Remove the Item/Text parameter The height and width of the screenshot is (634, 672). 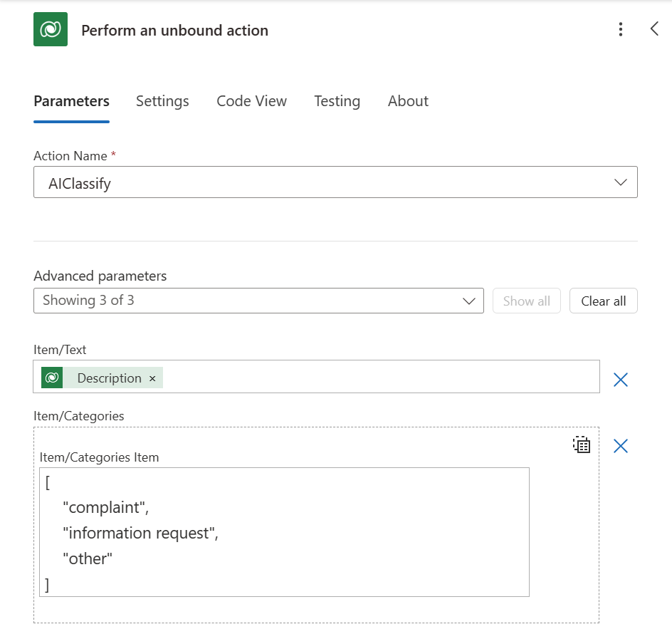click(x=621, y=380)
